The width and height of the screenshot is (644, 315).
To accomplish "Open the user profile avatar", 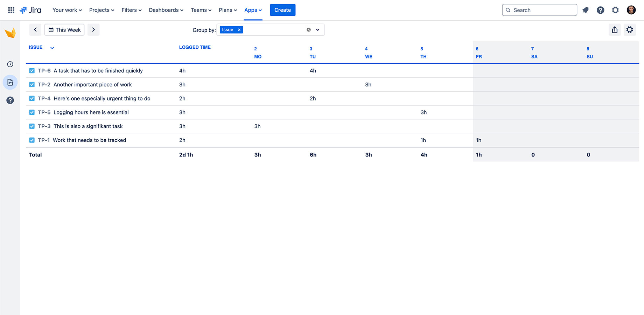I will 631,10.
